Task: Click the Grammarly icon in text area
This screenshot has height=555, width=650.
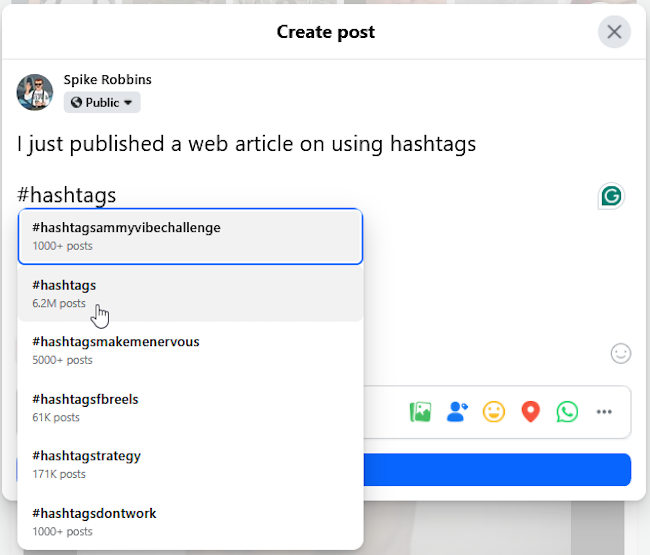Action: click(610, 196)
